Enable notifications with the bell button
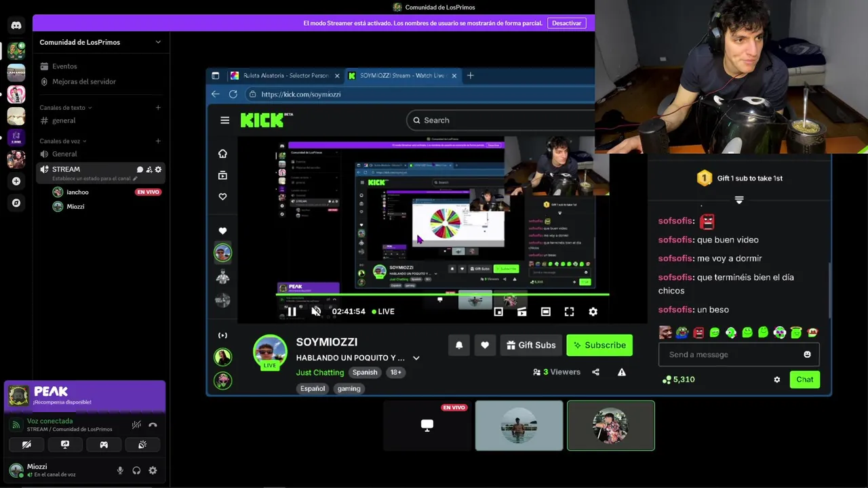 tap(459, 345)
